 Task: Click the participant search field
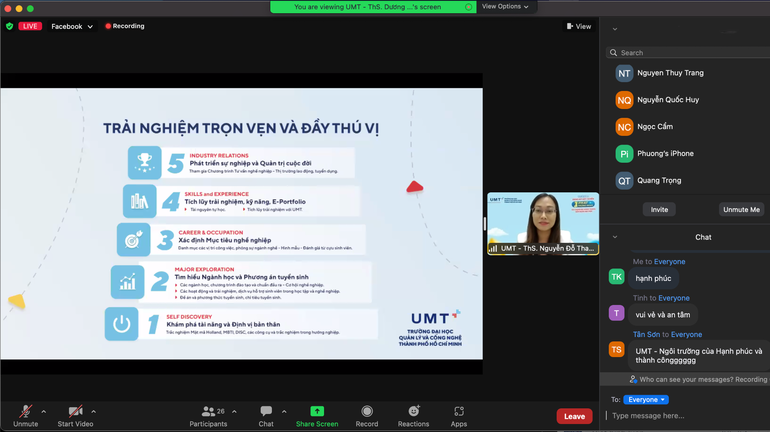pos(685,53)
